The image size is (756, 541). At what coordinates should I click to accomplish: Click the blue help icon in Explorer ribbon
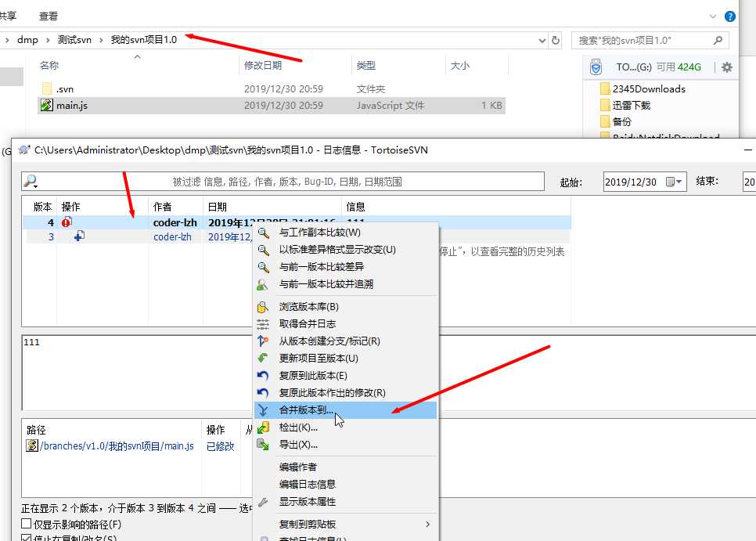[x=730, y=16]
